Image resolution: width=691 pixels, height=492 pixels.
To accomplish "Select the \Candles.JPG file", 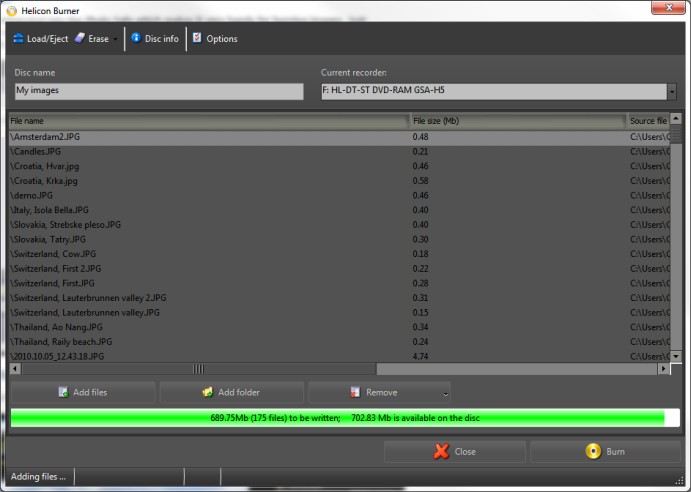I will point(339,152).
